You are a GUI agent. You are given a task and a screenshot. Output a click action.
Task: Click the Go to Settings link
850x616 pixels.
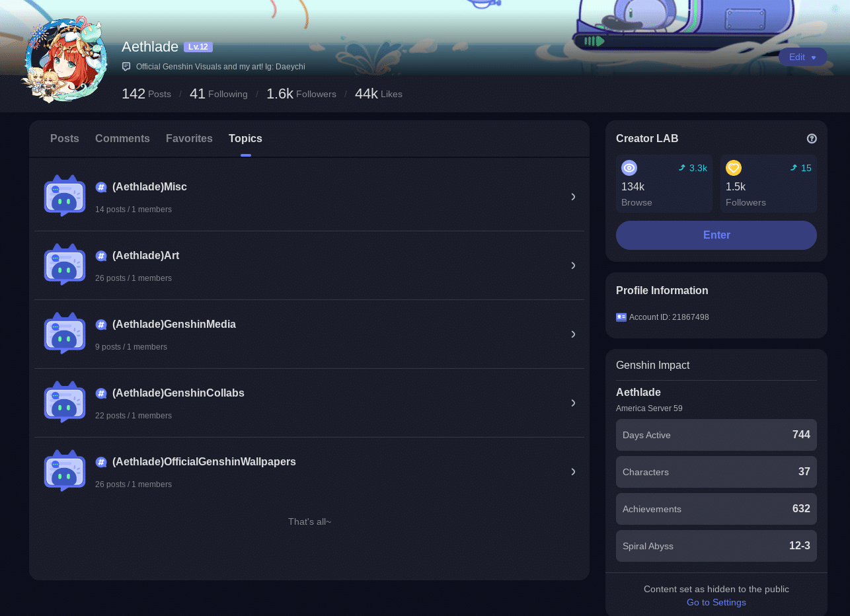click(716, 602)
